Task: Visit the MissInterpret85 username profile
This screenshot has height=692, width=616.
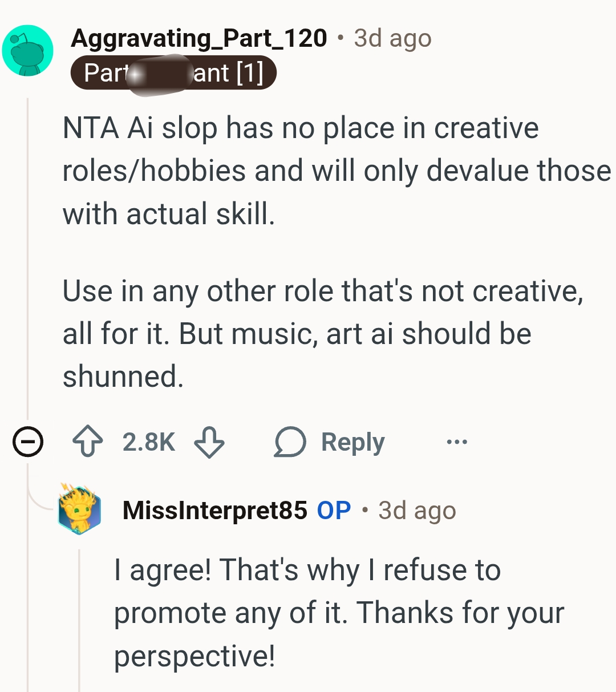Action: coord(214,510)
